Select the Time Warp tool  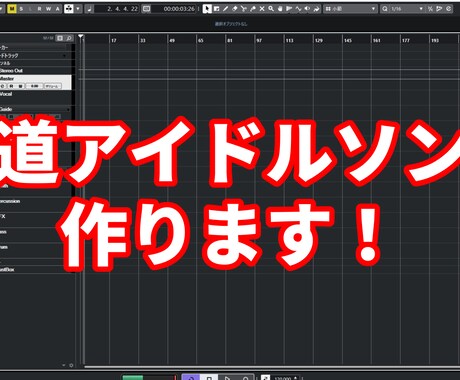[289, 9]
